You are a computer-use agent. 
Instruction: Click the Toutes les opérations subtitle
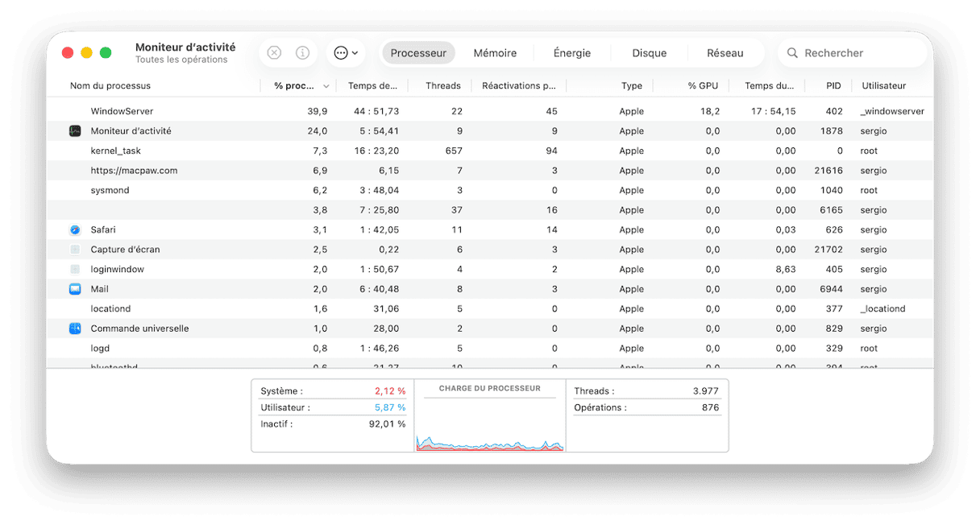pos(181,60)
